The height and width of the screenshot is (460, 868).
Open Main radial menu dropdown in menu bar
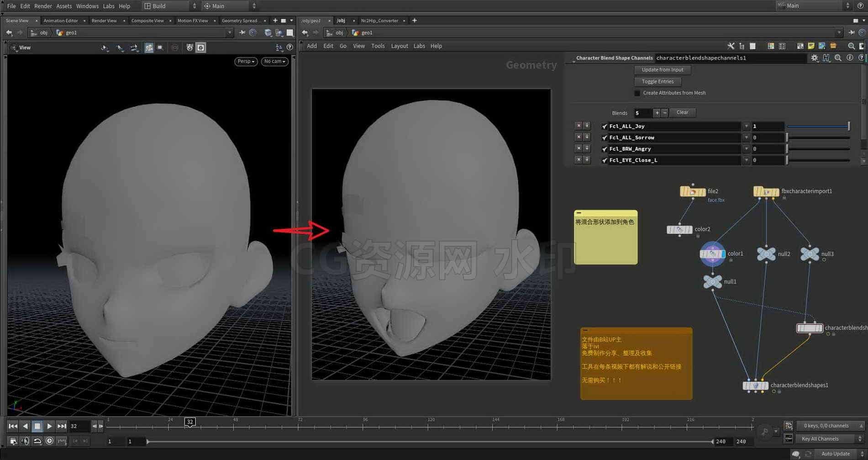click(x=230, y=6)
